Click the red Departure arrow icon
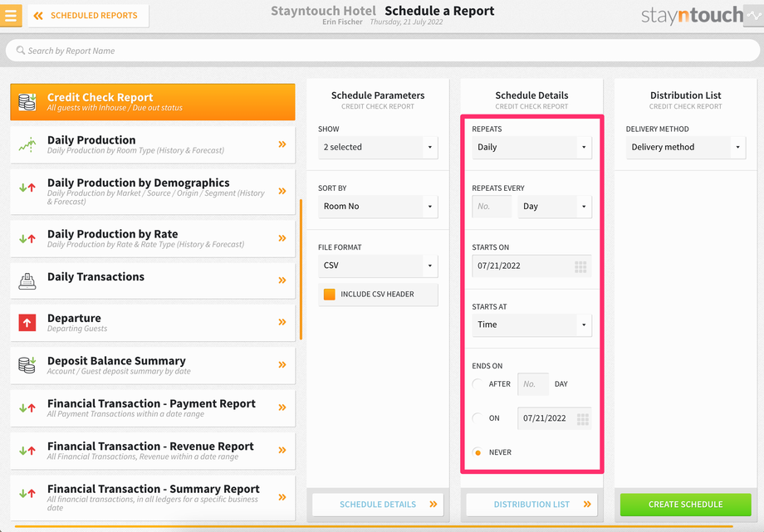 (x=27, y=323)
